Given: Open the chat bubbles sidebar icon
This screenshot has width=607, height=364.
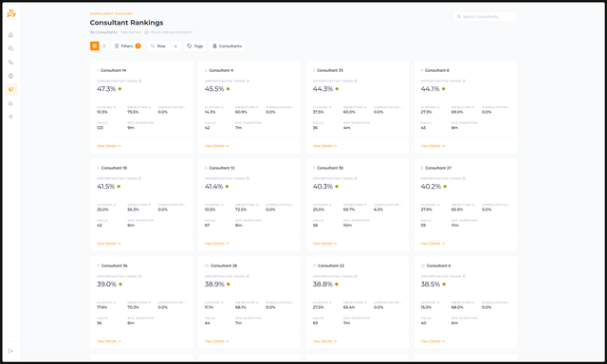Looking at the screenshot, I should pyautogui.click(x=10, y=48).
